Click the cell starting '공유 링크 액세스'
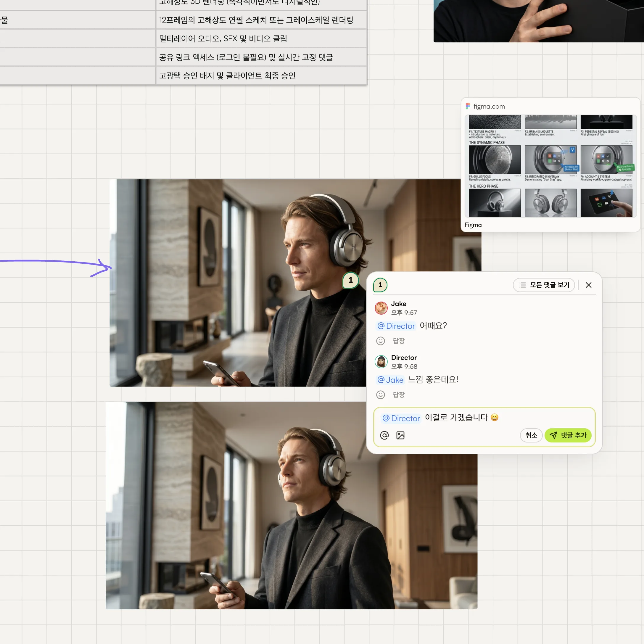 (261, 57)
